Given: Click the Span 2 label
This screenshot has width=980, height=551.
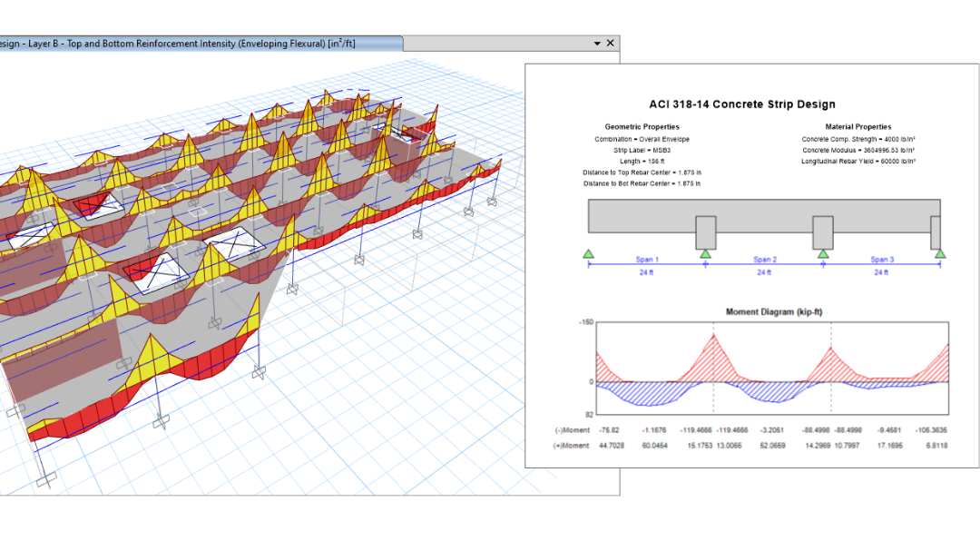Looking at the screenshot, I should (764, 260).
